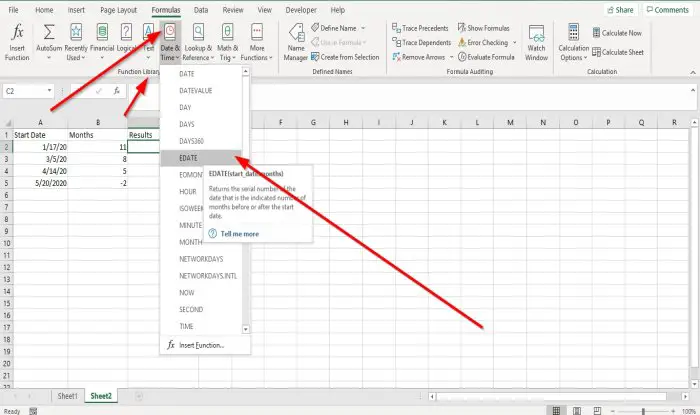Click the Date & Time clock icon
Screen dimensions: 700x415
pos(170,32)
